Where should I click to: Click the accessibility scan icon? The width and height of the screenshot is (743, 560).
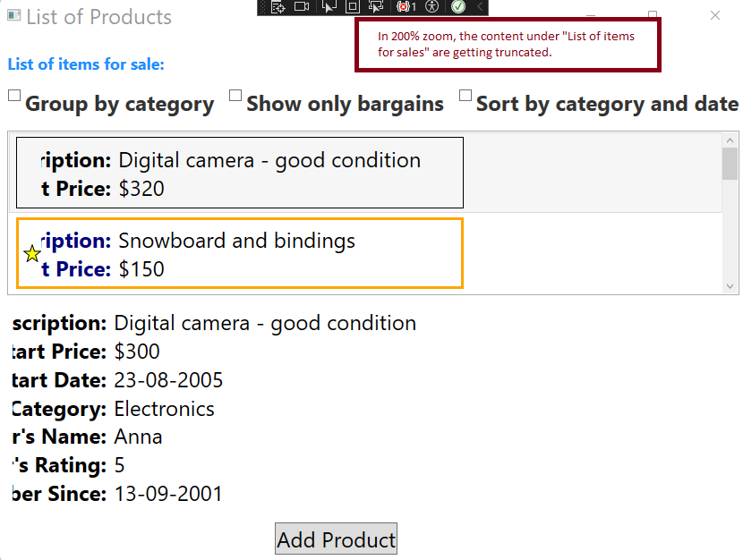coord(431,6)
